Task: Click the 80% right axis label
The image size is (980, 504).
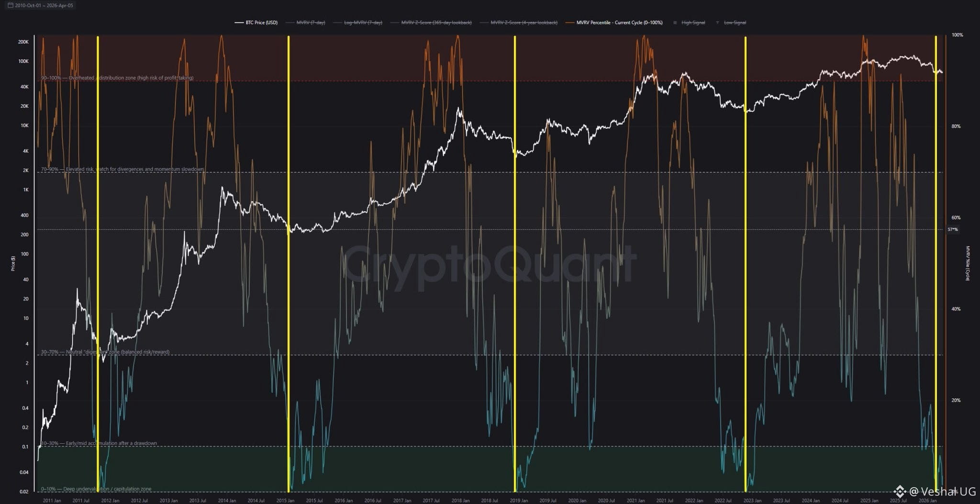Action: tap(956, 126)
